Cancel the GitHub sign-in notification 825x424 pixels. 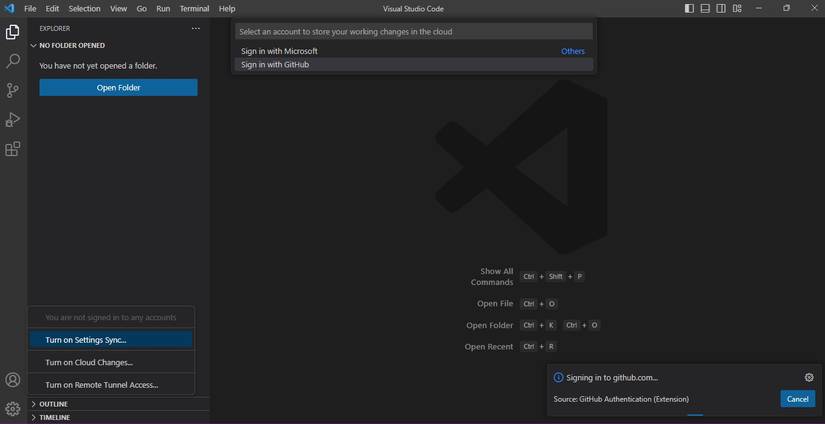click(797, 399)
